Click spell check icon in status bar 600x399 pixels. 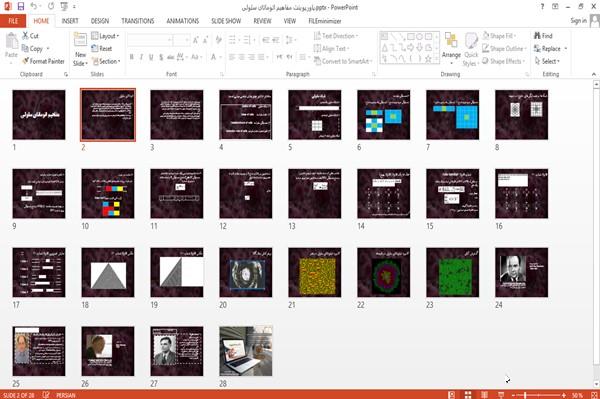[x=46, y=395]
